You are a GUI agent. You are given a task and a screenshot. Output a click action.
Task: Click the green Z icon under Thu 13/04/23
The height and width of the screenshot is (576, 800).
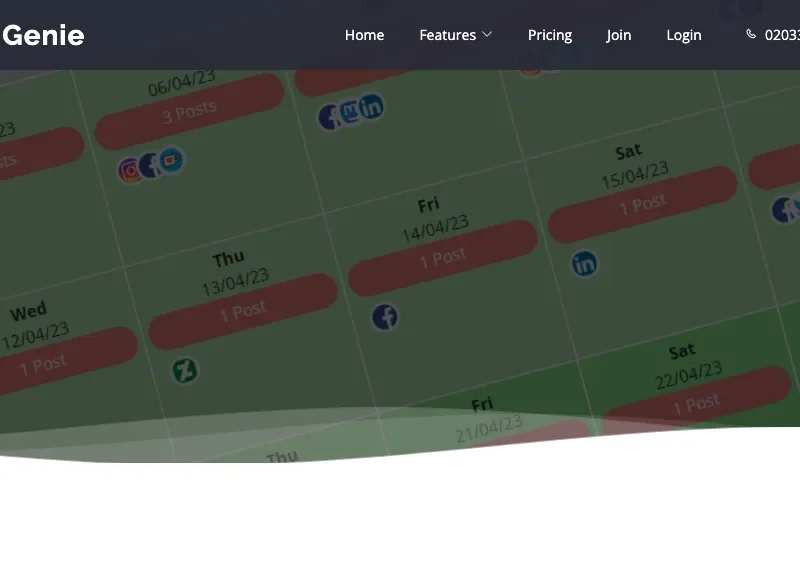pyautogui.click(x=184, y=371)
